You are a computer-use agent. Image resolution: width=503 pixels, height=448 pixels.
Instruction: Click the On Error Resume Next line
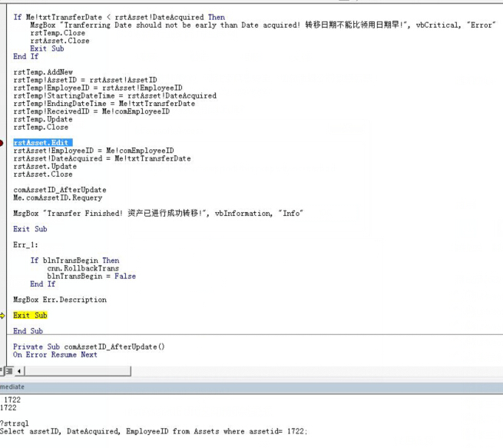(55, 354)
